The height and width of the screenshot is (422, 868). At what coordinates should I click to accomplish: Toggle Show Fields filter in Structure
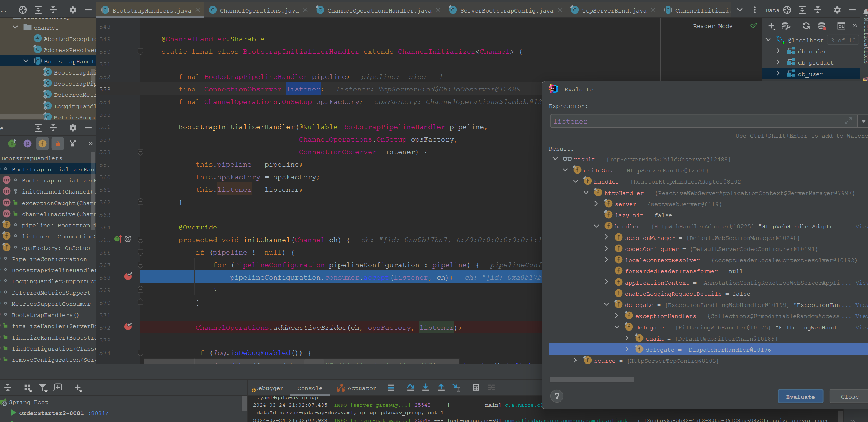point(42,144)
